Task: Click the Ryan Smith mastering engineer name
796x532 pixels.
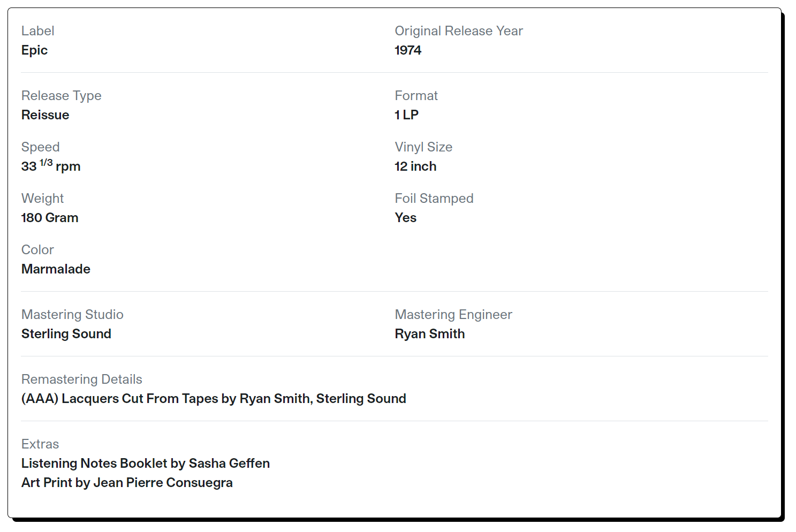Action: (430, 334)
